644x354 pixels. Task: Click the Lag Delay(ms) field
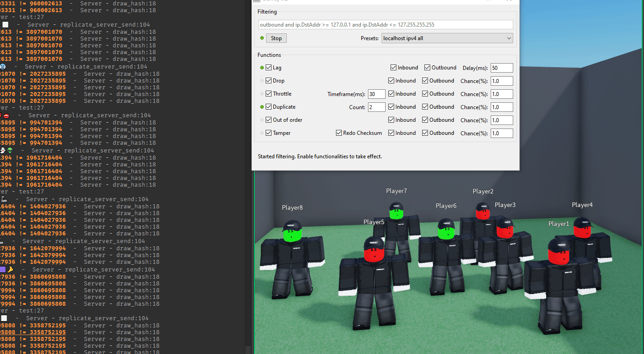point(502,68)
